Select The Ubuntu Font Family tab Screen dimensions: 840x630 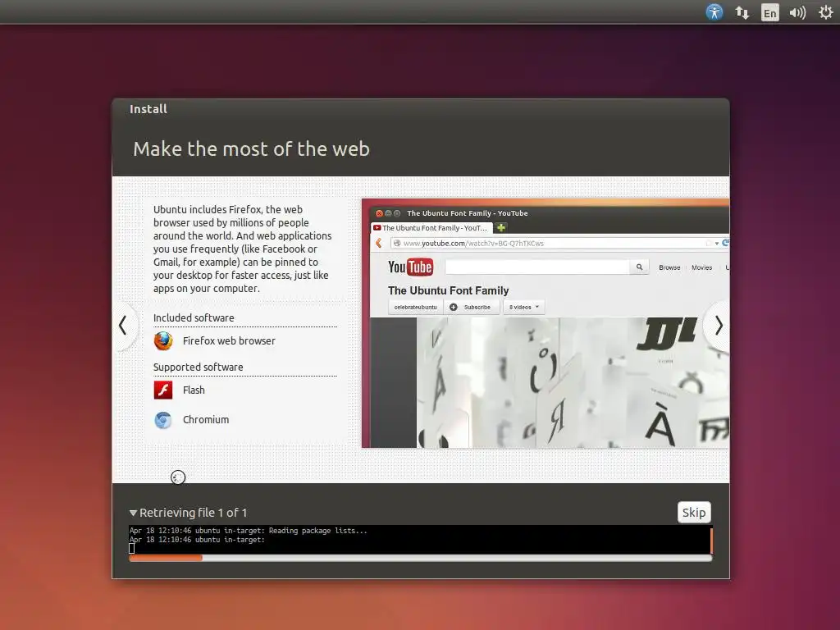pos(431,228)
